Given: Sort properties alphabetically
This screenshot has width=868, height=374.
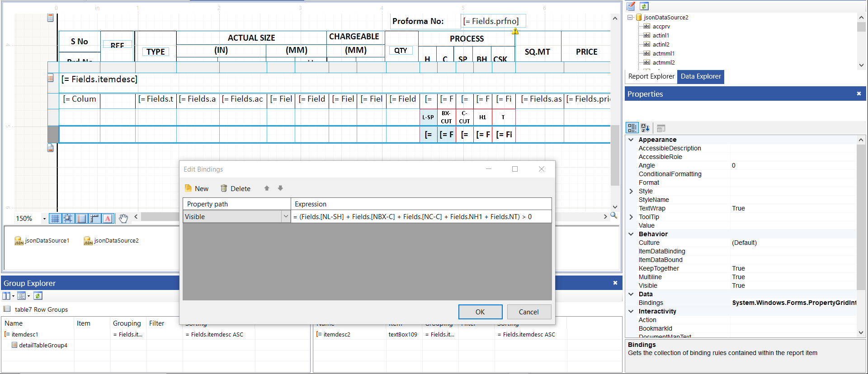Looking at the screenshot, I should pyautogui.click(x=645, y=128).
